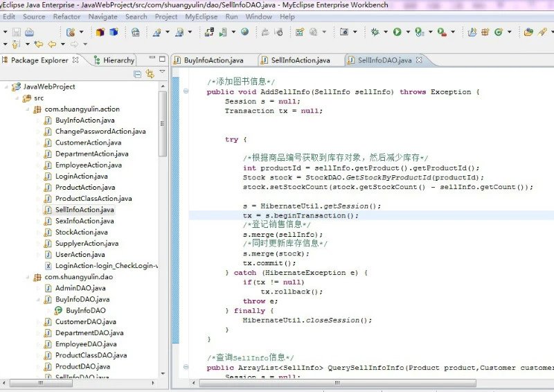Click the new wizard icon beside Print
554x392 pixels.
[71, 32]
